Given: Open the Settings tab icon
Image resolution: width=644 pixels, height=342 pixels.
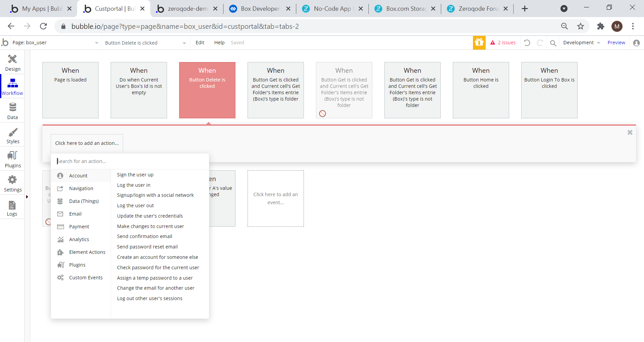Looking at the screenshot, I should [12, 180].
